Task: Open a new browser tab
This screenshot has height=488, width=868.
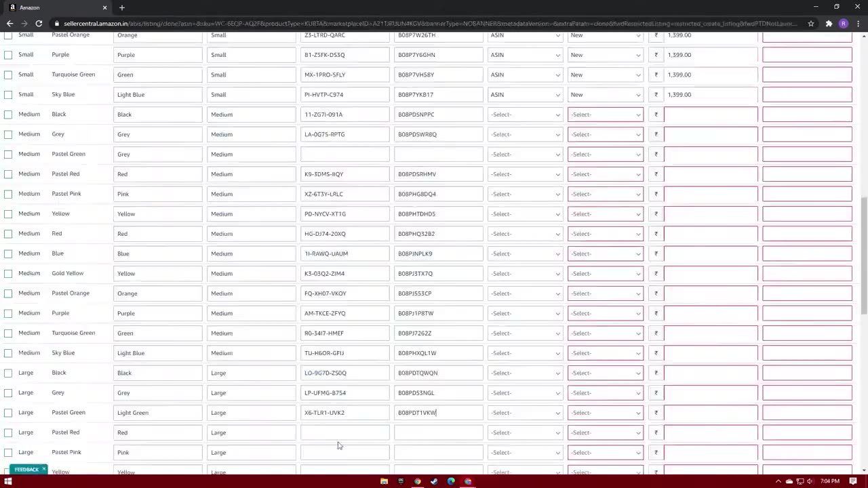Action: click(x=122, y=7)
